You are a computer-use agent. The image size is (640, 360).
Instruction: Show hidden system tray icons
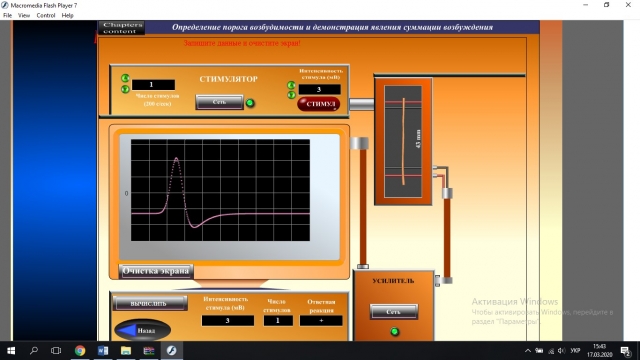(528, 351)
